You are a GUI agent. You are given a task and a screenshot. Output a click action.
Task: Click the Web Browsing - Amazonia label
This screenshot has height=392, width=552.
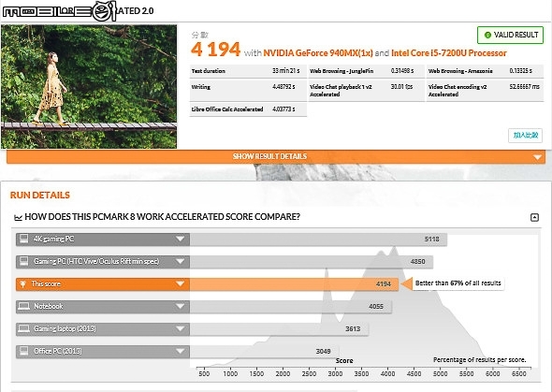click(x=460, y=71)
